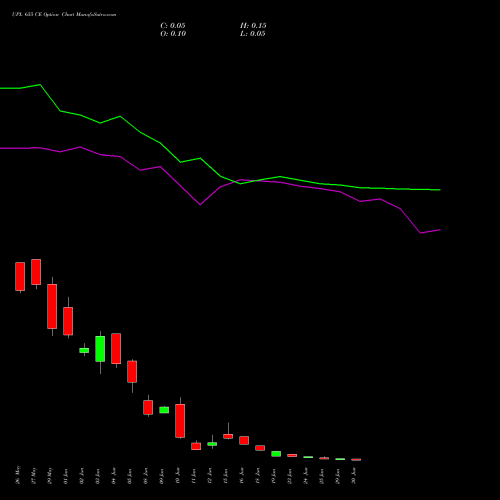Click the '10 Jun' date axis label
The image size is (500, 500).
[178, 476]
